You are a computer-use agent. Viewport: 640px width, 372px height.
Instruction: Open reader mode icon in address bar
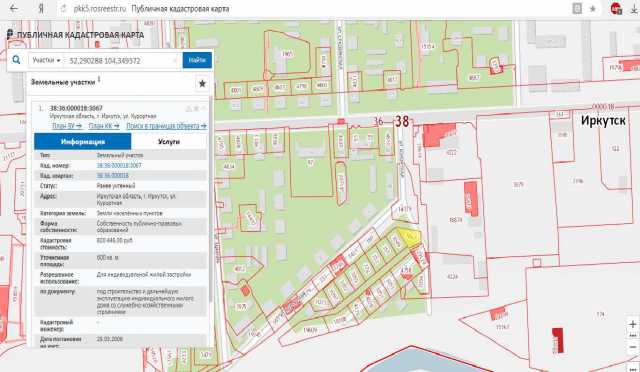[577, 9]
